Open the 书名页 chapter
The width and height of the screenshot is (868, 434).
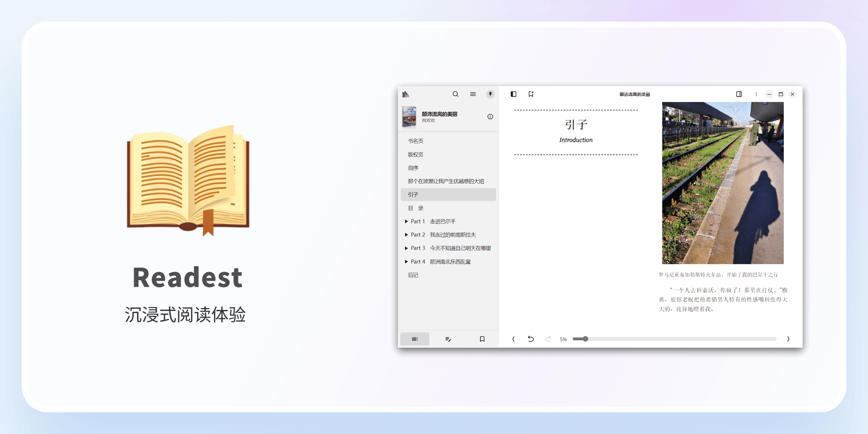pos(448,141)
